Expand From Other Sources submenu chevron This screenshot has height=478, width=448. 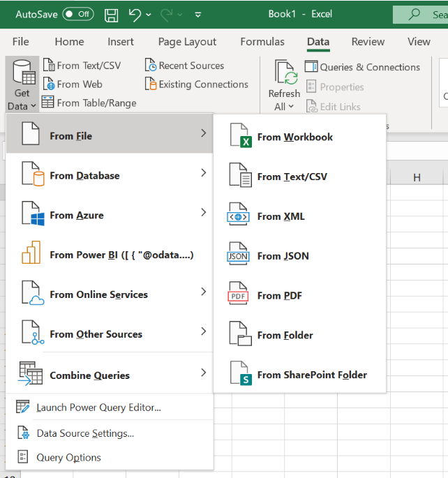(204, 331)
